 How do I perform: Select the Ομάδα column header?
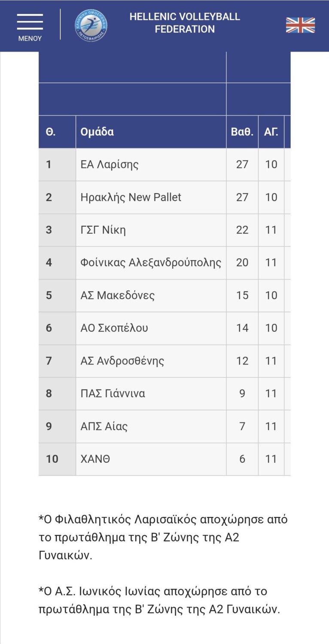point(97,132)
